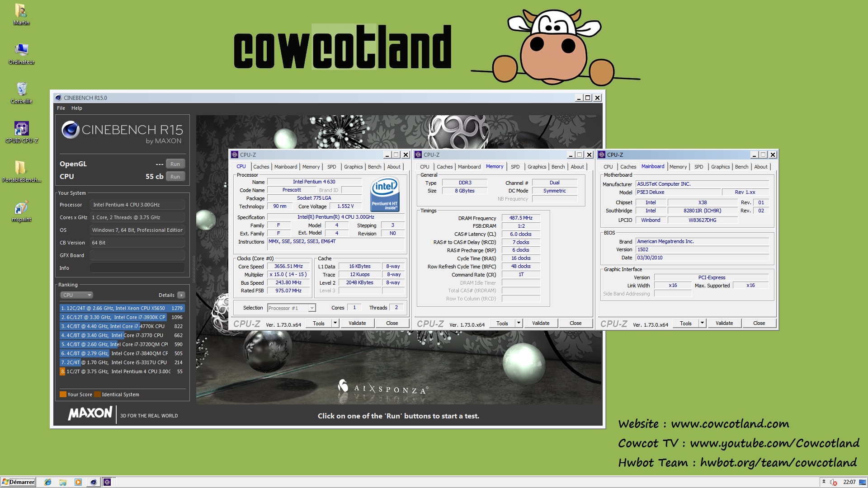The width and height of the screenshot is (868, 488).
Task: Open About tab in Mainboard CPU-Z window
Action: point(761,167)
